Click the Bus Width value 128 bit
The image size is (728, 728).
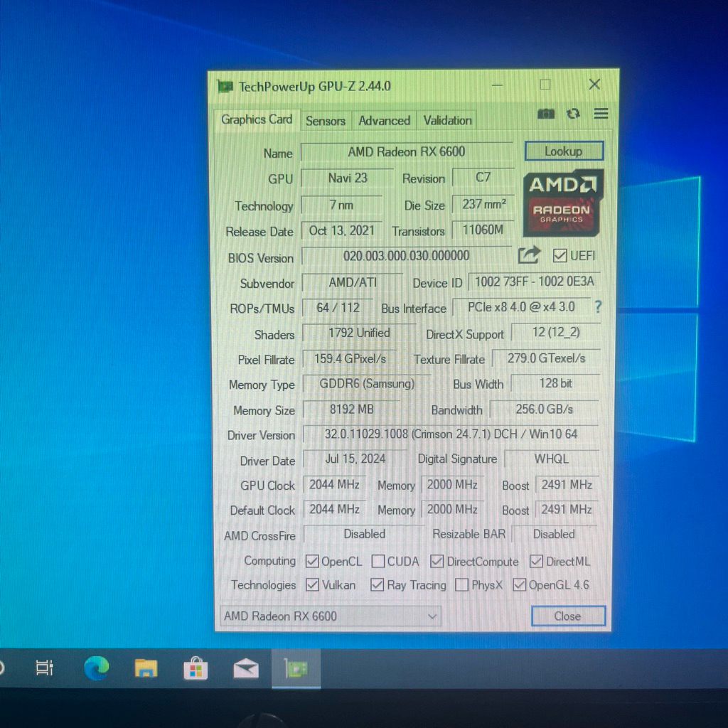click(555, 383)
